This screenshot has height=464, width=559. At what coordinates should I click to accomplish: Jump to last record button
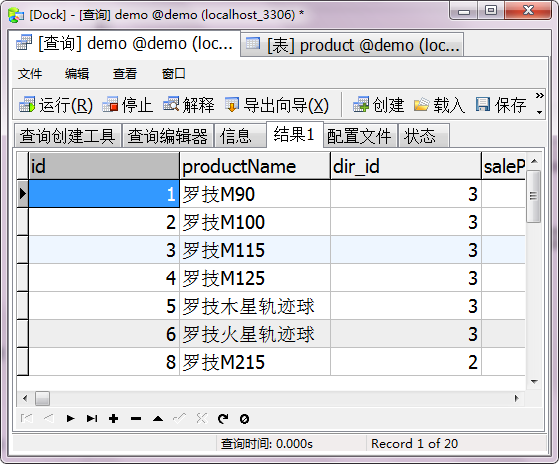92,418
